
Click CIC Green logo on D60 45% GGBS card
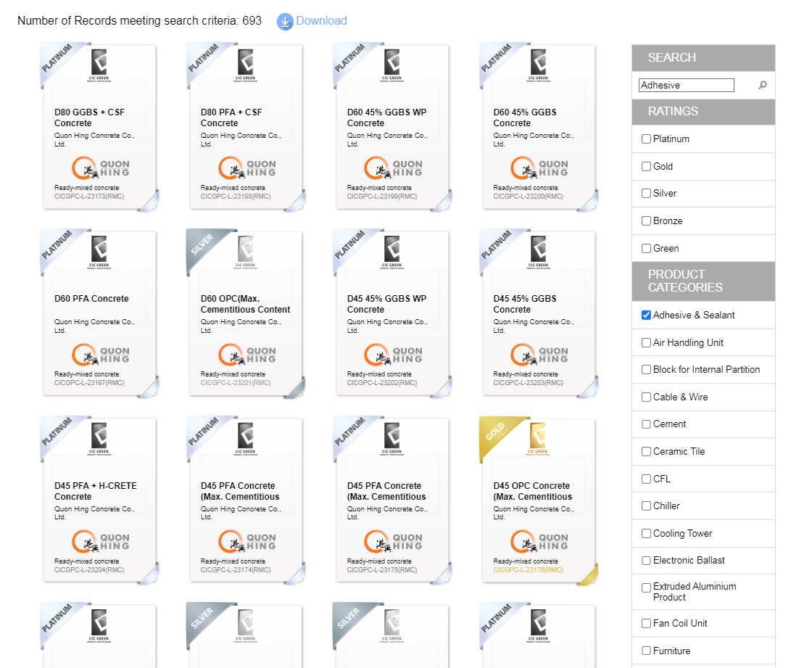(538, 65)
